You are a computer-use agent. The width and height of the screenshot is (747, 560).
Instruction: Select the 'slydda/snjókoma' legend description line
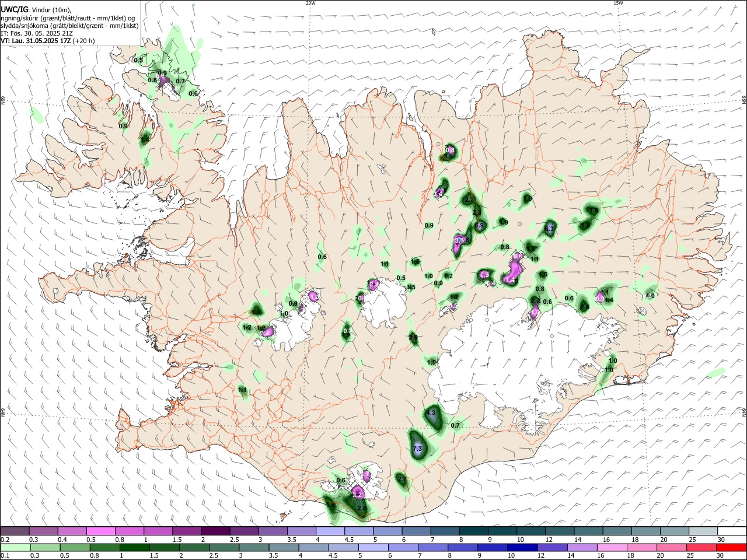[x=69, y=26]
